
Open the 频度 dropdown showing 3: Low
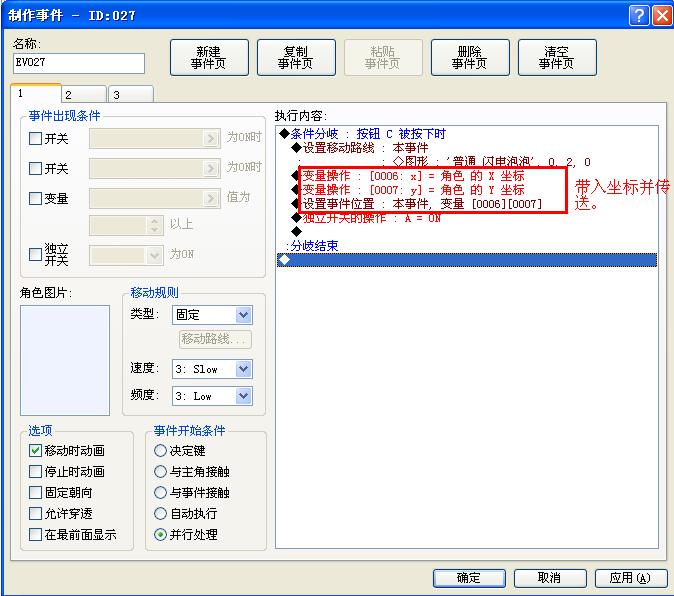coord(212,396)
